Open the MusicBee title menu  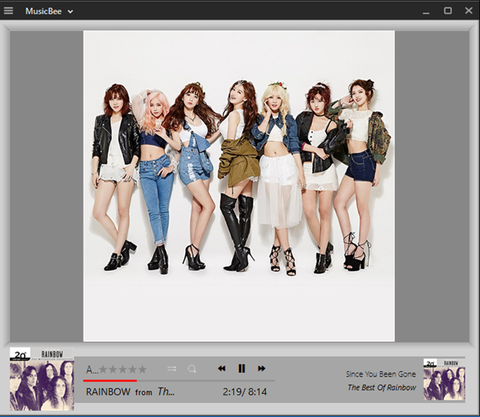pos(44,11)
